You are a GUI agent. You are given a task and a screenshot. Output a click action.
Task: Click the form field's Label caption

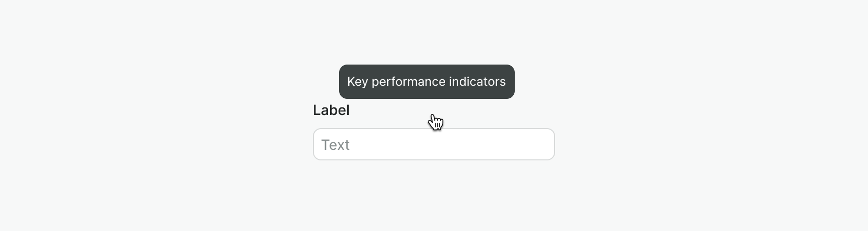click(331, 110)
